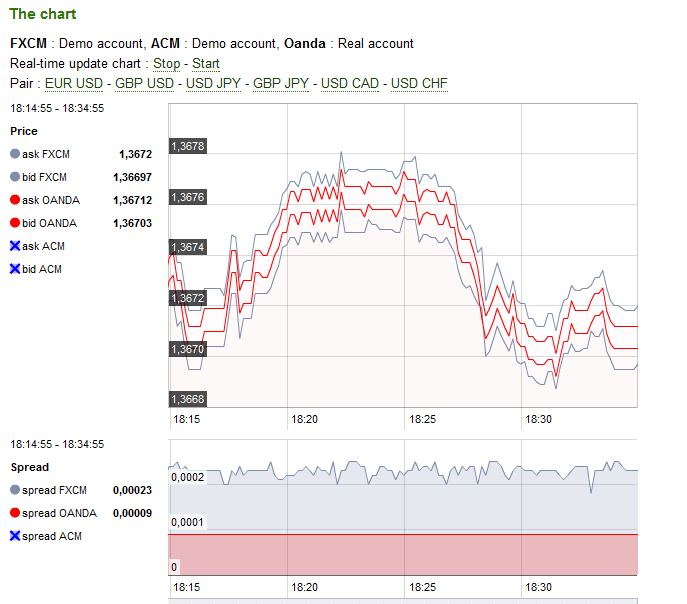This screenshot has height=604, width=687.
Task: Select the USD CAD pair
Action: click(x=349, y=83)
